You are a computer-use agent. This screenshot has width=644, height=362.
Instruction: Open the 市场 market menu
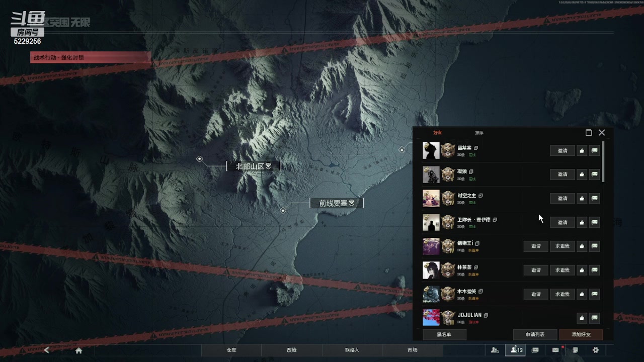pos(413,350)
